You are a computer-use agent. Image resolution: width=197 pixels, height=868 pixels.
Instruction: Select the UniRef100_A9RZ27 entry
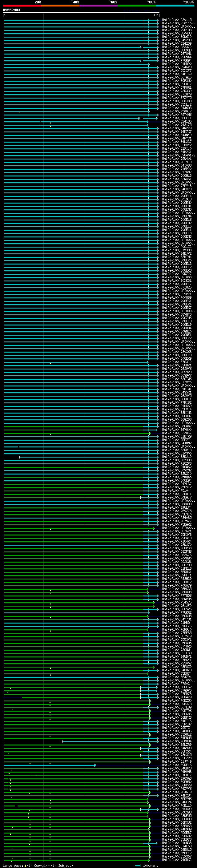pyautogui.click(x=177, y=274)
